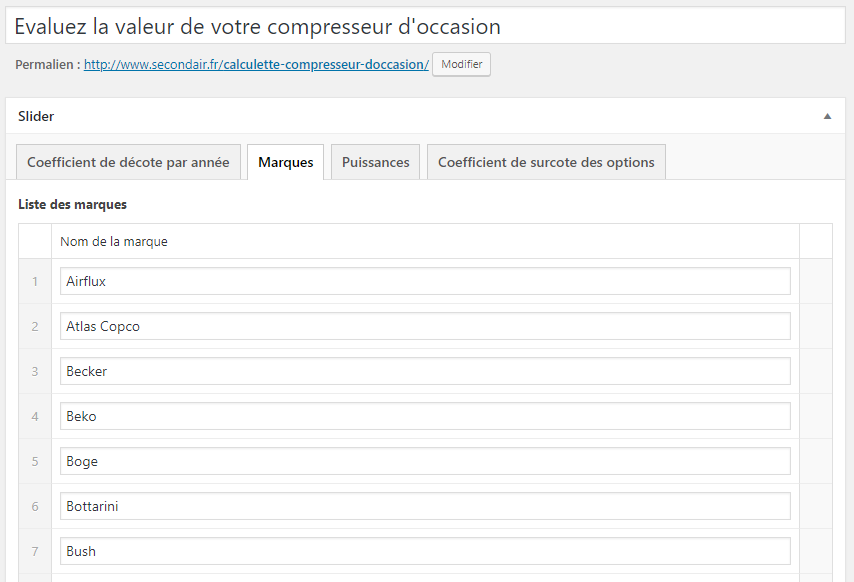The image size is (854, 582).
Task: Click row number 4 handle
Action: (35, 416)
